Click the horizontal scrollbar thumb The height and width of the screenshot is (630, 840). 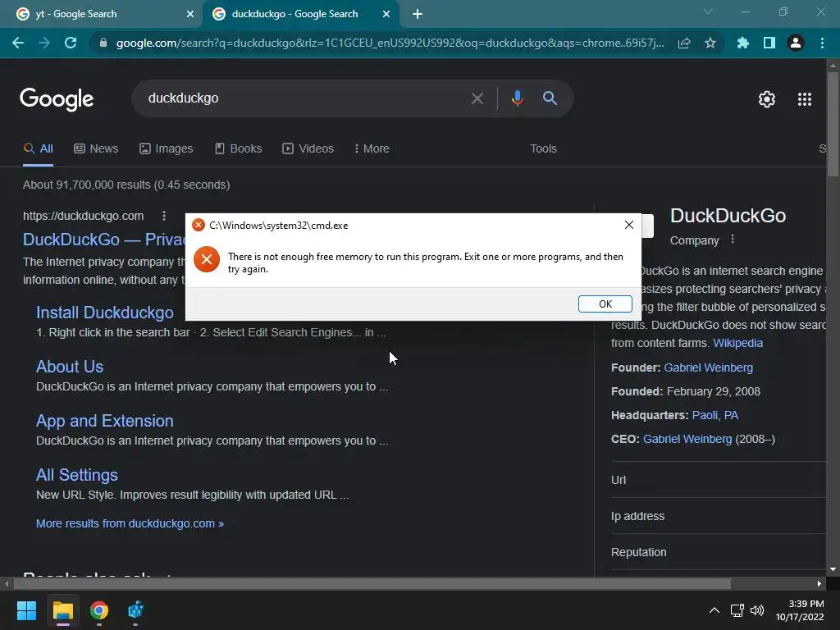pyautogui.click(x=372, y=583)
